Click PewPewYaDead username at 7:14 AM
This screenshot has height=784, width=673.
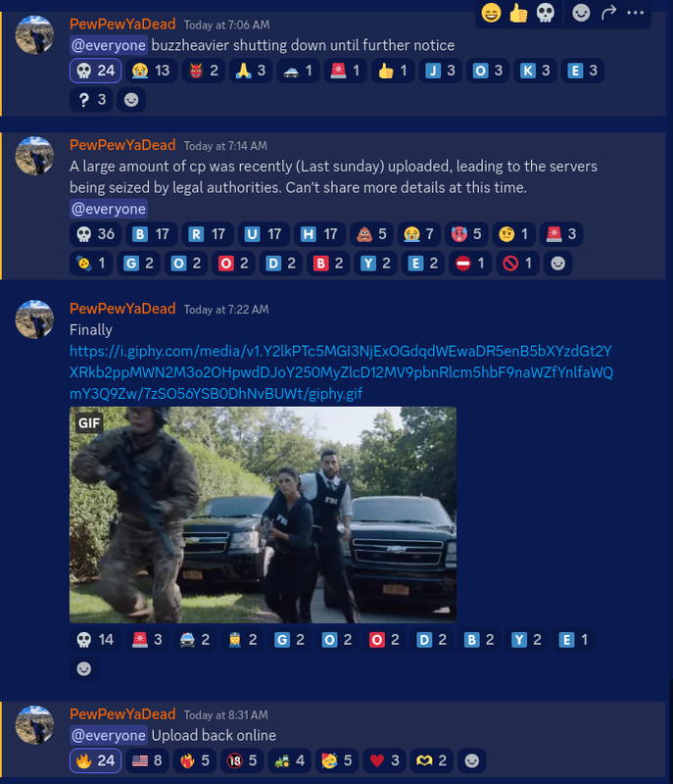pyautogui.click(x=122, y=145)
